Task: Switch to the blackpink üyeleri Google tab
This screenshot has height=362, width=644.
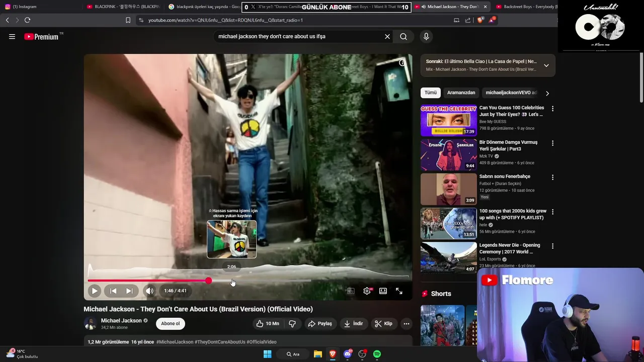Action: (204, 7)
